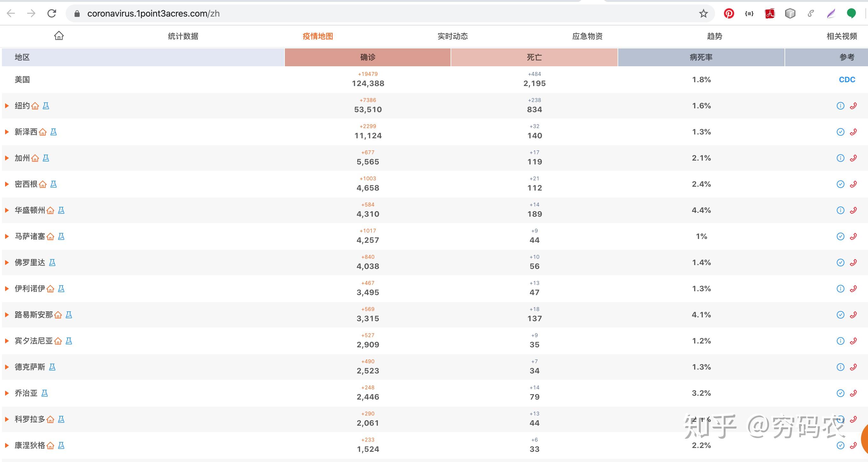This screenshot has height=462, width=868.
Task: Open the 应急物资 tab
Action: [587, 36]
